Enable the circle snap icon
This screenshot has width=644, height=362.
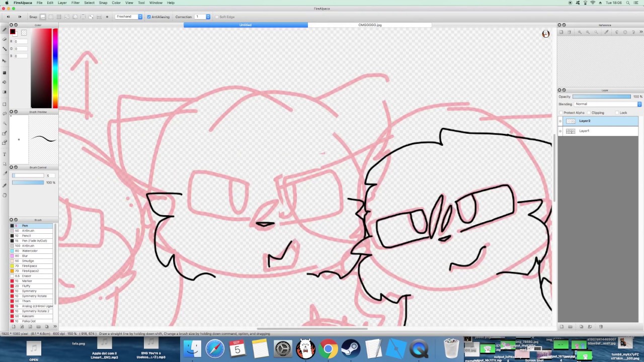point(83,17)
